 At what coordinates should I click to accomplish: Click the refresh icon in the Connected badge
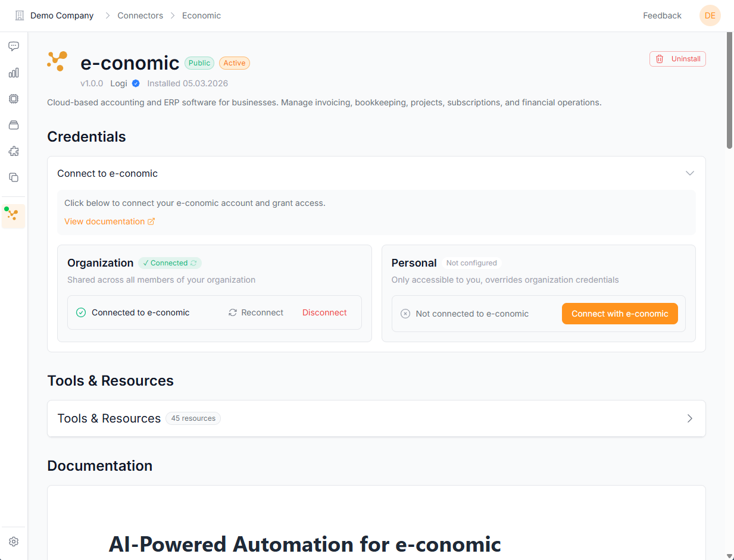click(193, 263)
